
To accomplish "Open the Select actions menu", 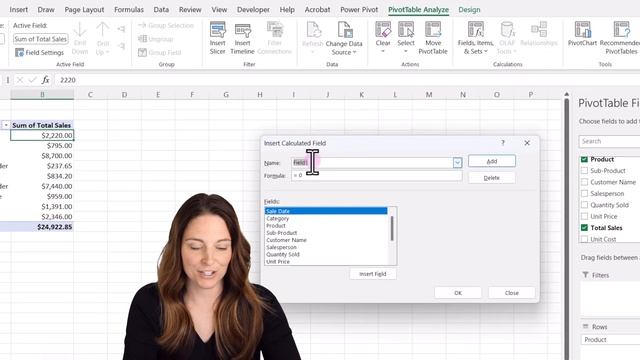I will (x=406, y=38).
